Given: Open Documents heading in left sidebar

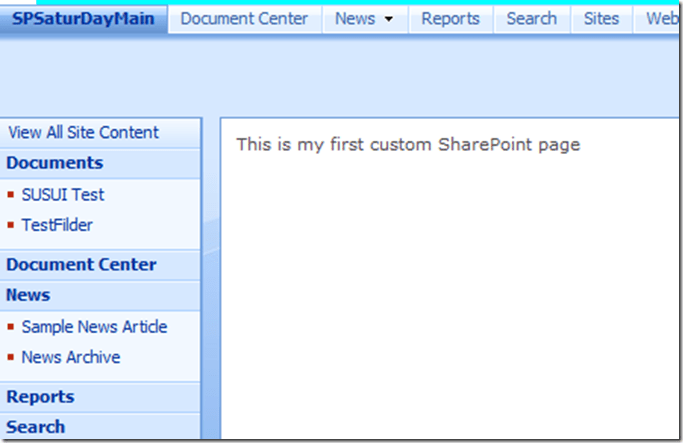Looking at the screenshot, I should tap(54, 163).
